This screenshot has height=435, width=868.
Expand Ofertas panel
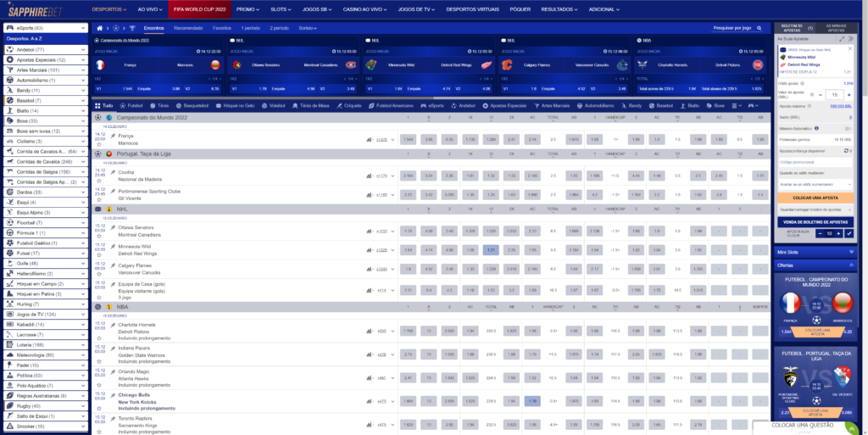coord(815,265)
